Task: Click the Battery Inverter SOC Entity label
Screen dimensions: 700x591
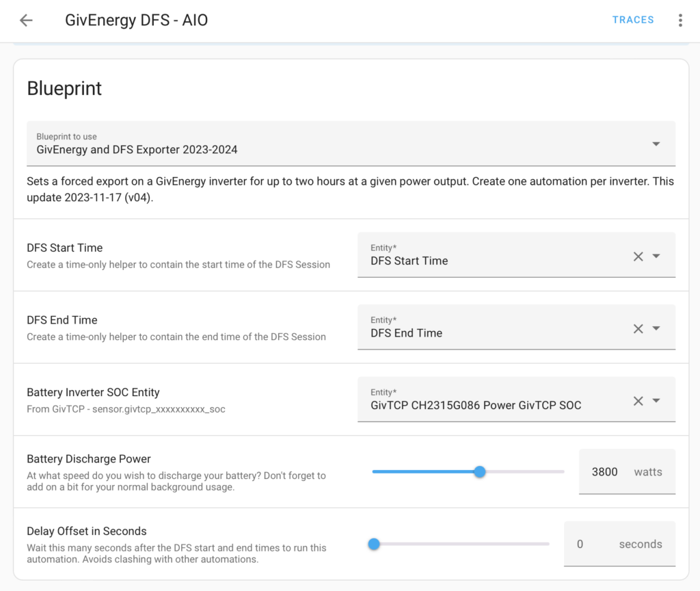Action: click(x=93, y=392)
